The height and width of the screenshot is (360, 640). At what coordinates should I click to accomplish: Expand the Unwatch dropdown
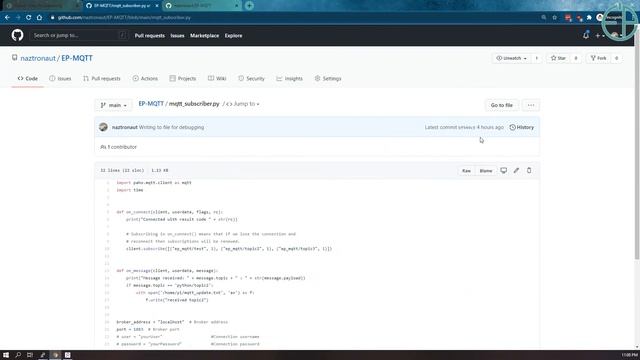[512, 58]
